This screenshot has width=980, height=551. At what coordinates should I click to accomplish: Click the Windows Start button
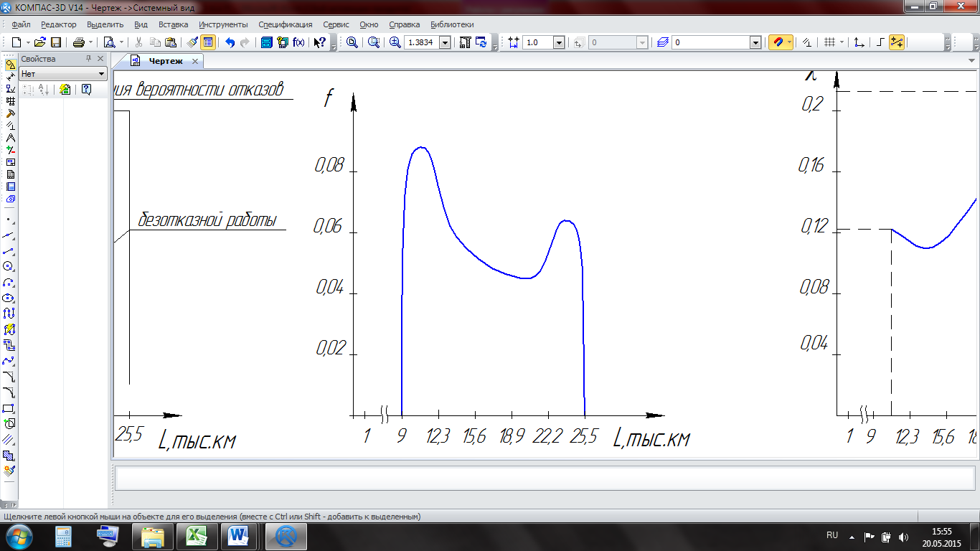click(x=18, y=537)
